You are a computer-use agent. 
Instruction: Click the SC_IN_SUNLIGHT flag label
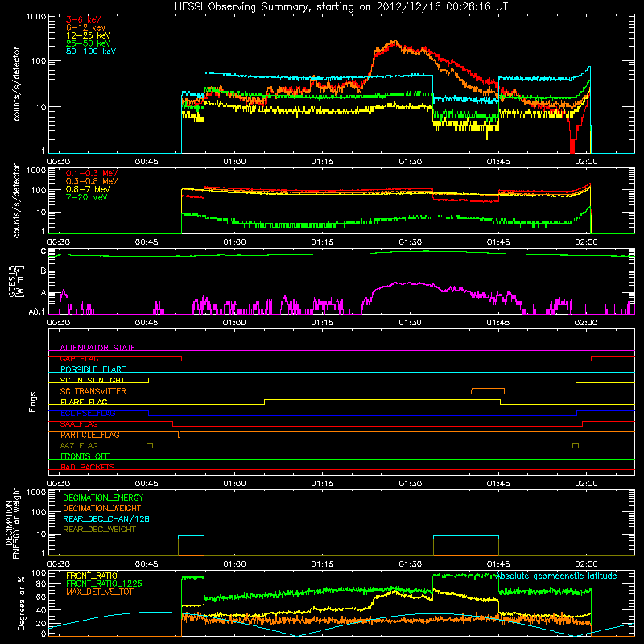click(93, 380)
